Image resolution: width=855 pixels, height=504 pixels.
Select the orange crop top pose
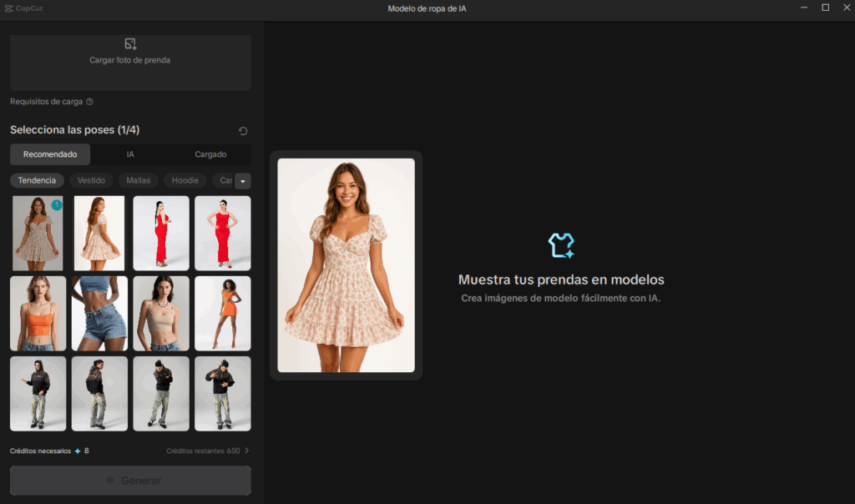pos(38,313)
